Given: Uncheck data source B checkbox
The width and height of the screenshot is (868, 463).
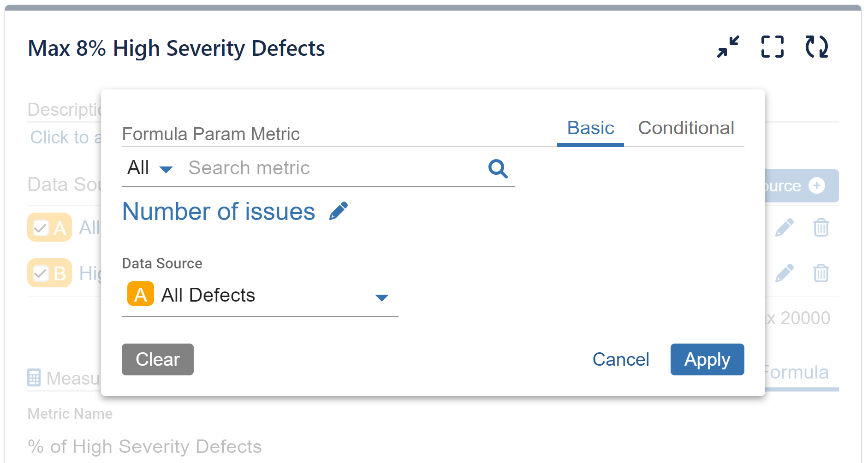Looking at the screenshot, I should click(x=41, y=273).
